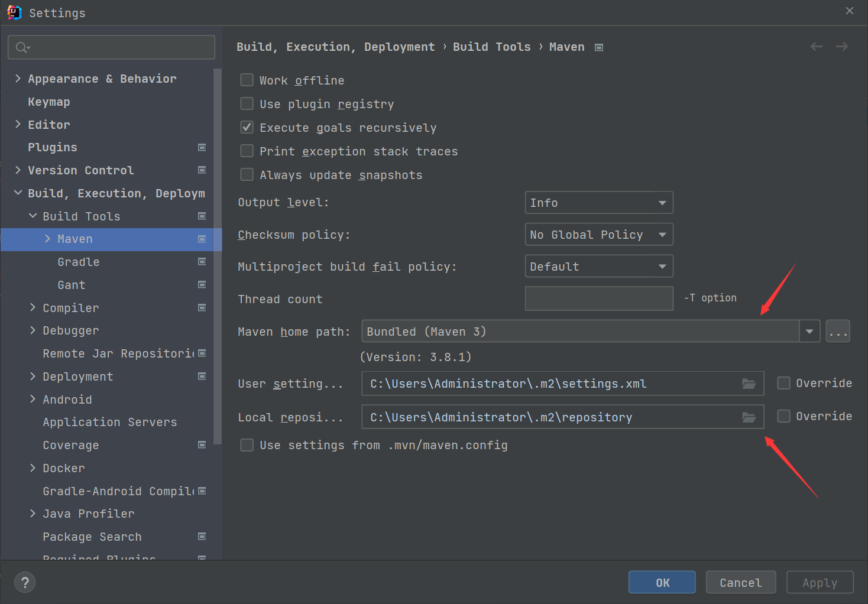This screenshot has height=604, width=868.
Task: Click the help question mark button
Action: click(x=25, y=583)
